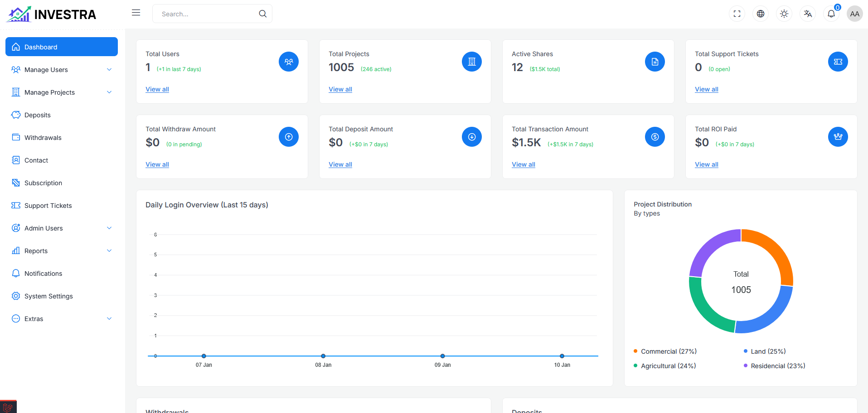Open Manage Users menu label
The height and width of the screenshot is (413, 868).
coord(46,70)
